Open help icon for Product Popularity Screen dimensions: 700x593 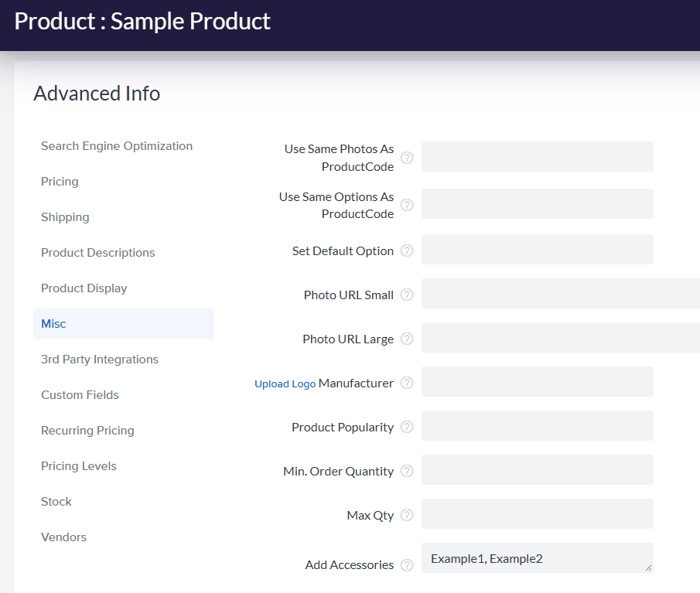[407, 427]
